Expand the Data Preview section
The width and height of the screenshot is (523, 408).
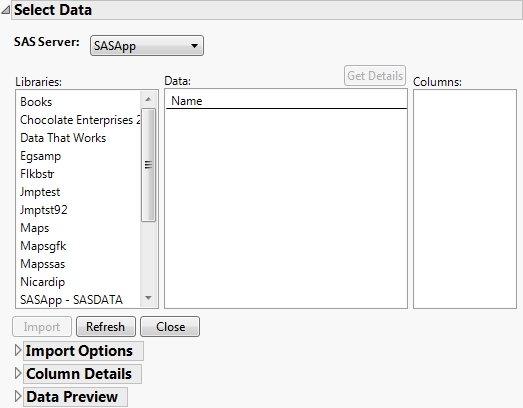click(18, 396)
